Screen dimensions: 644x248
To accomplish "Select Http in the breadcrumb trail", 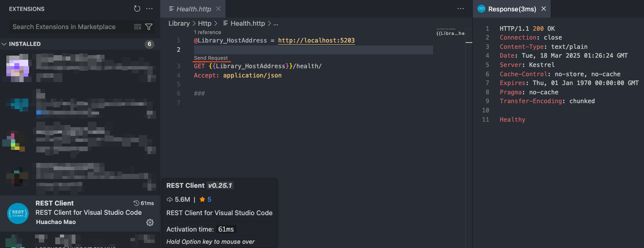I will [205, 23].
